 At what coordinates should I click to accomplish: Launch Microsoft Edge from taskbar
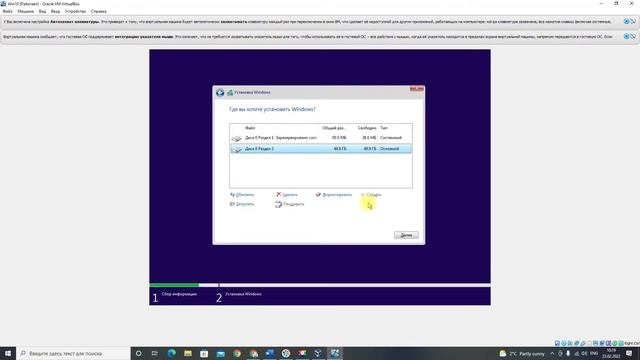coord(171,353)
